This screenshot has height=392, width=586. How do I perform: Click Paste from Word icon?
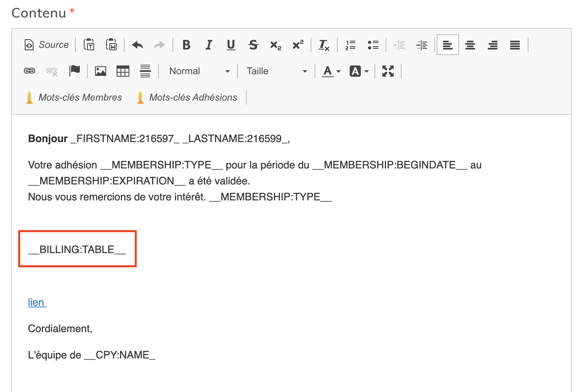(x=111, y=45)
